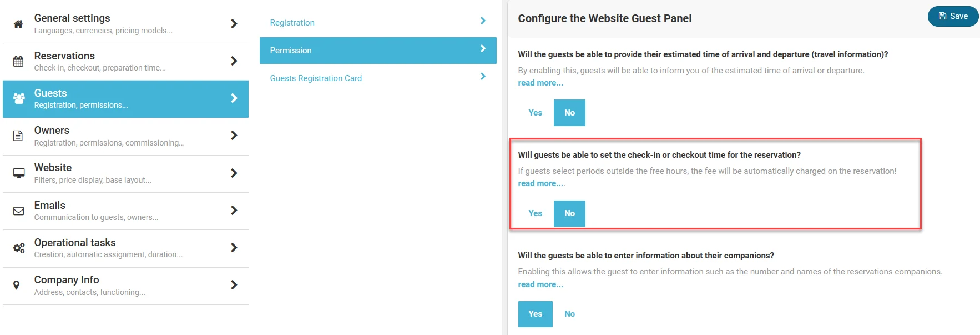Choose No for companions information question

569,314
